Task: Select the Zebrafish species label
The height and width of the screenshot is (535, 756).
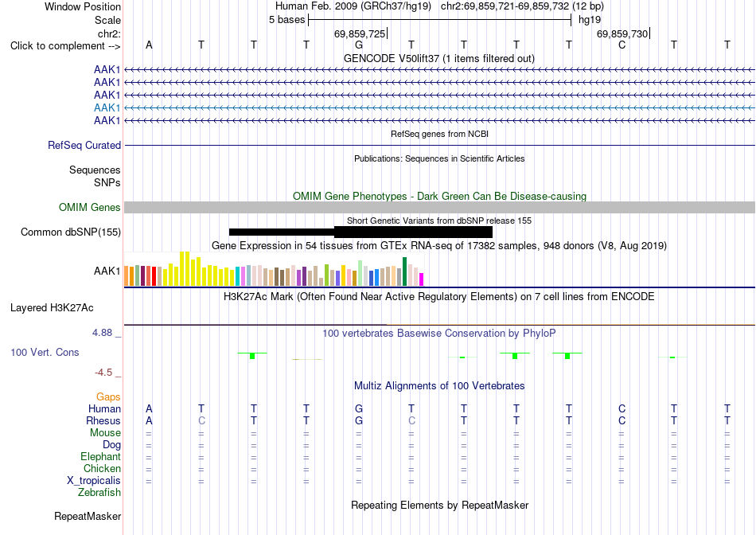Action: (x=99, y=493)
